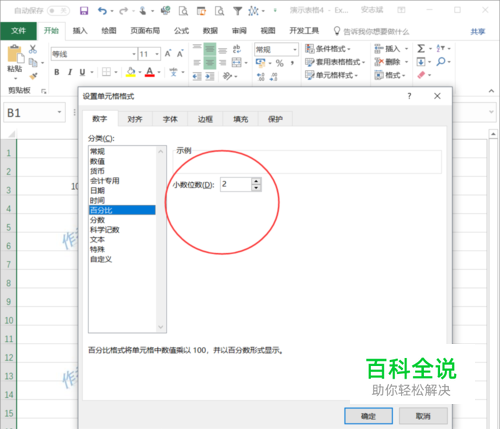Undo the last action
Viewport: 500px width, 429px height.
(x=102, y=11)
